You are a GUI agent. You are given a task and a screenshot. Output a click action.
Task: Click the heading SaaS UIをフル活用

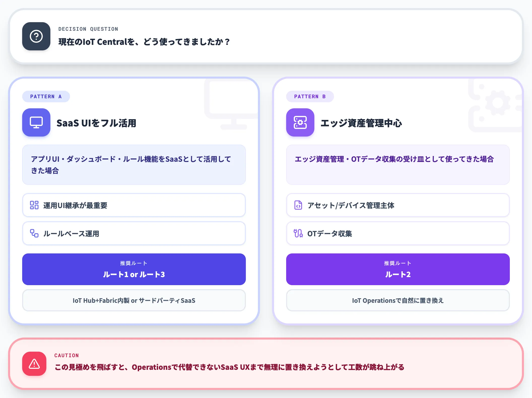tap(96, 123)
